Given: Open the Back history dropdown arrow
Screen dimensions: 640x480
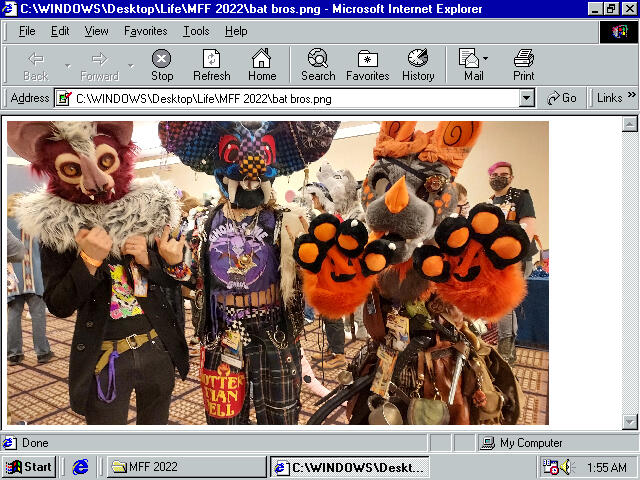Looking at the screenshot, I should (x=68, y=66).
